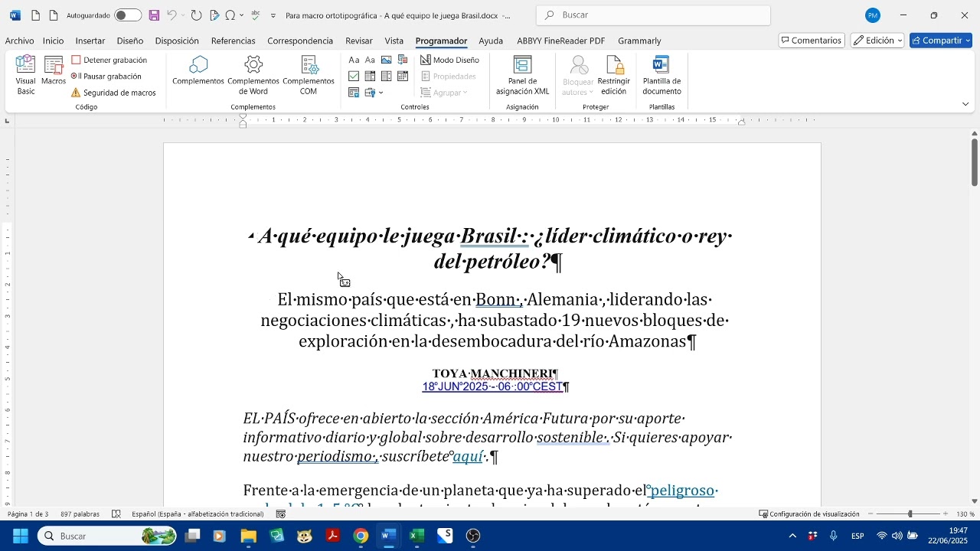This screenshot has width=980, height=551.
Task: Insert repeating section content control
Action: tap(354, 93)
